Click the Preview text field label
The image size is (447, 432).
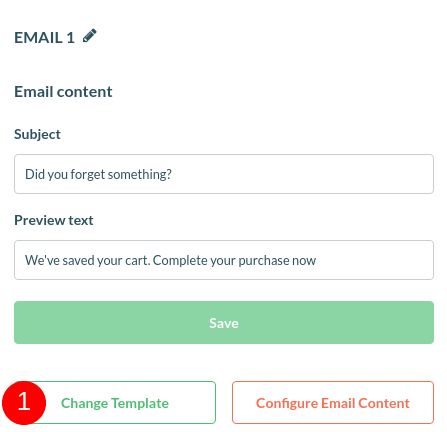[x=54, y=220]
